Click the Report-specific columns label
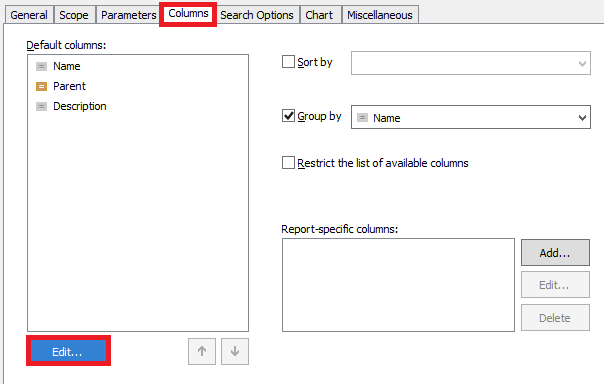 point(339,229)
